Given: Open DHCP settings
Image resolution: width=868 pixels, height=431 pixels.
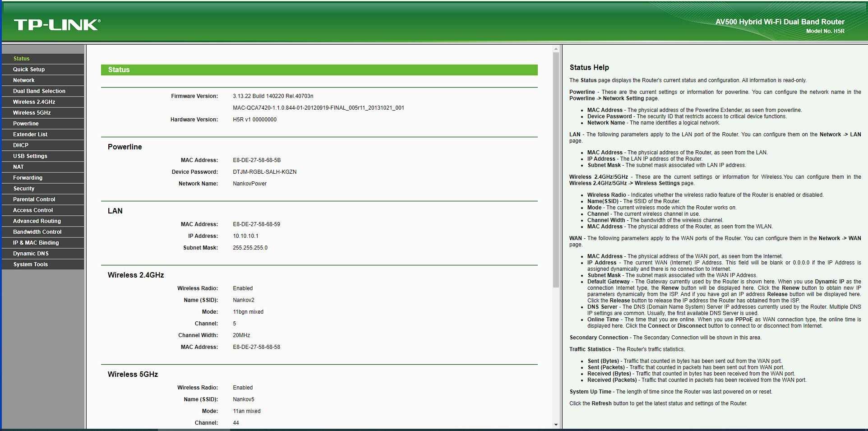Looking at the screenshot, I should click(43, 145).
